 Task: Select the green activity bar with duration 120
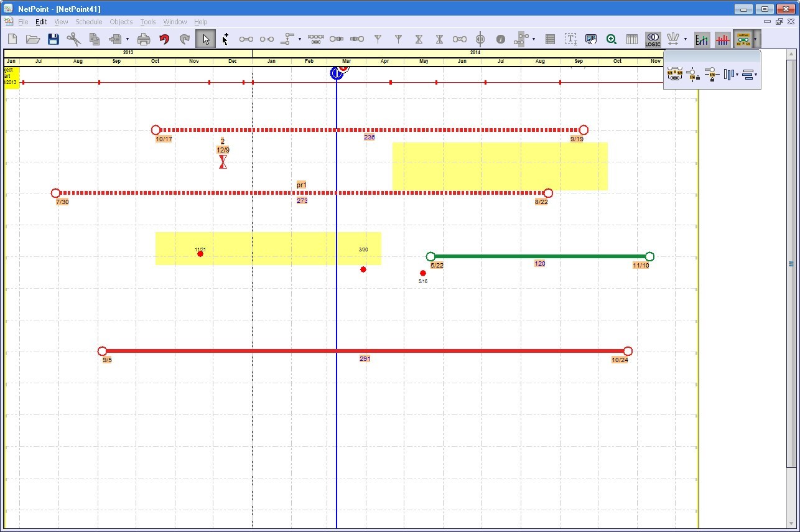(x=540, y=256)
